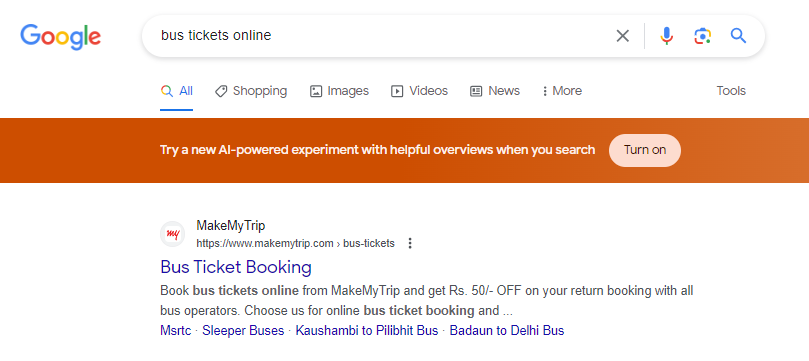Click the MakeMyTrip favicon

[172, 235]
